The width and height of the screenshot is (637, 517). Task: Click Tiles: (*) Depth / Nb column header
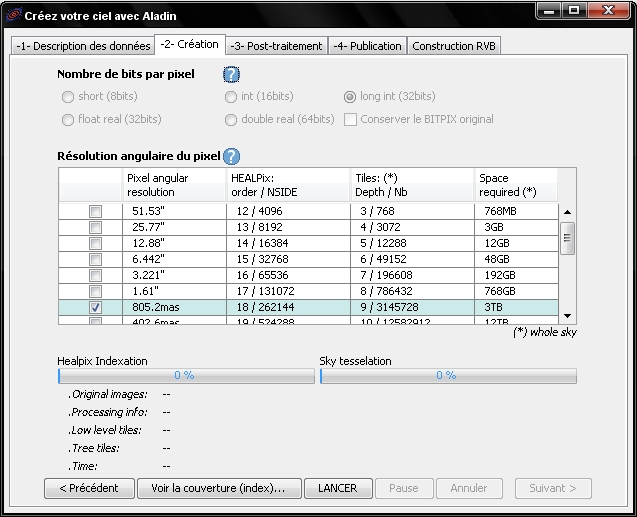coord(412,185)
